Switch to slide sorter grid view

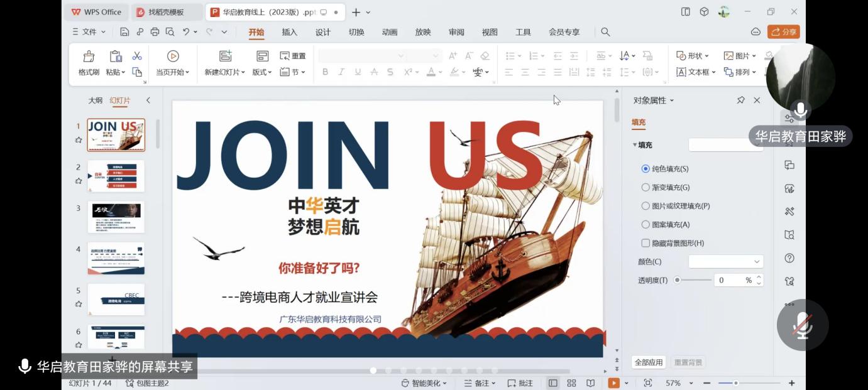[571, 383]
